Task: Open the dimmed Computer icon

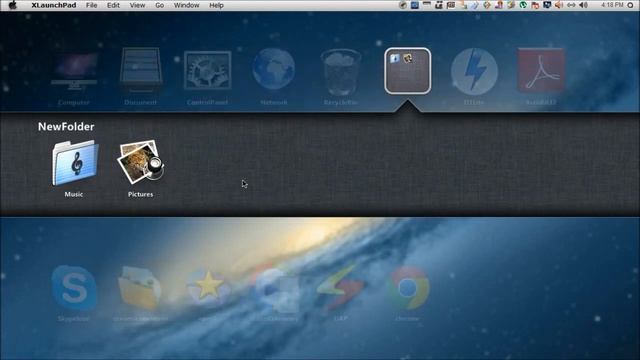Action: [74, 71]
